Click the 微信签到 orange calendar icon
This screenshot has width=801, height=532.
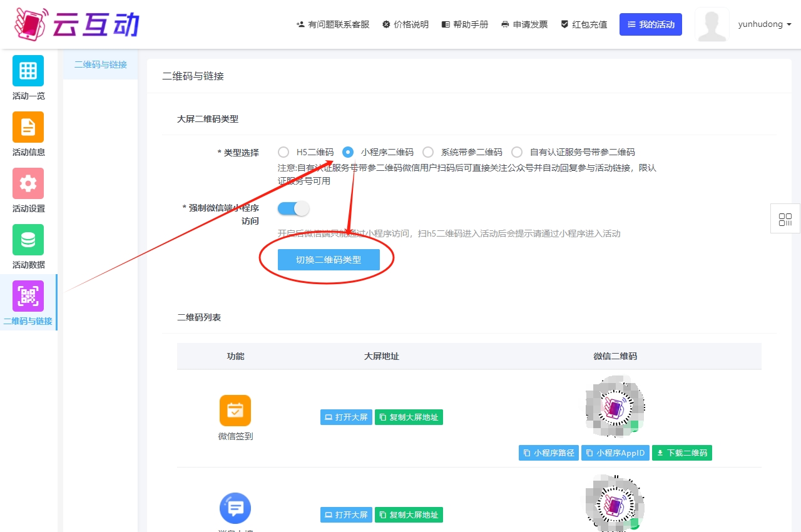click(x=235, y=411)
